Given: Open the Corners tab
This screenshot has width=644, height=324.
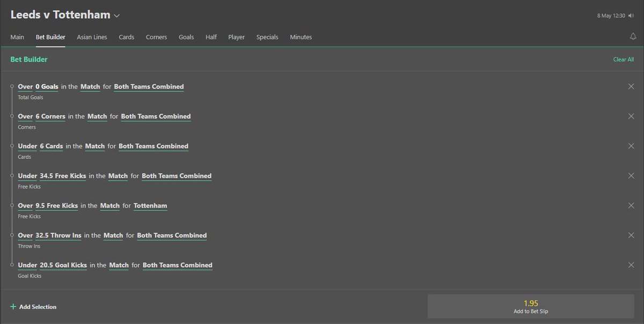Looking at the screenshot, I should pyautogui.click(x=156, y=37).
